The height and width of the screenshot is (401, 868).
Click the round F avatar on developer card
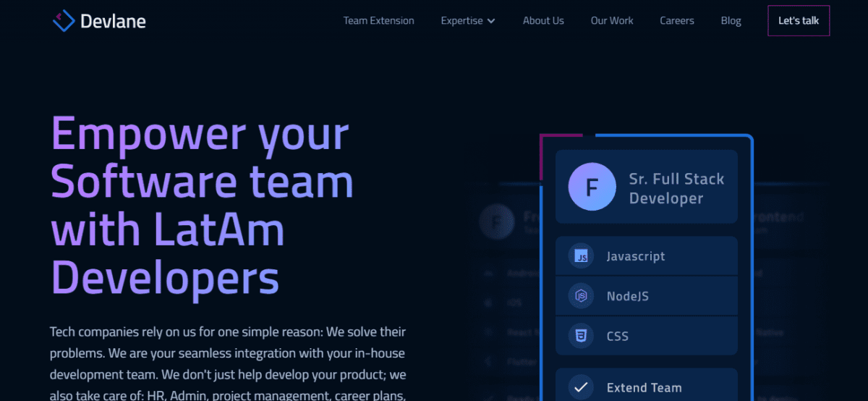pyautogui.click(x=591, y=187)
